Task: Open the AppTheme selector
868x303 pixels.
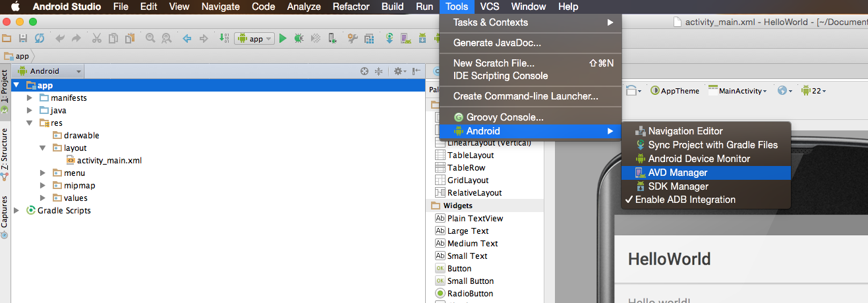Action: click(x=675, y=91)
